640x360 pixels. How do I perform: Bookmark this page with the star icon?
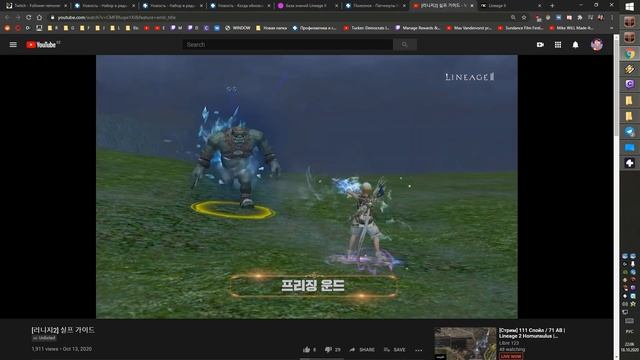pyautogui.click(x=524, y=18)
